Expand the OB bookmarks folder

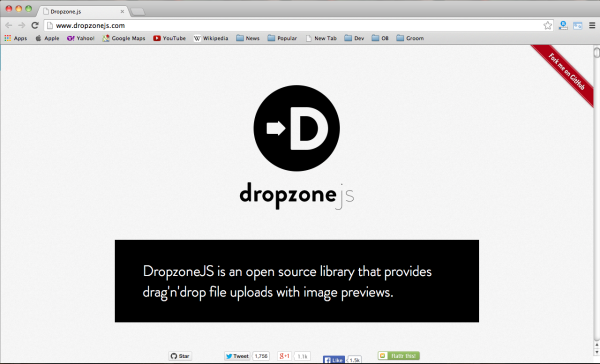tap(380, 38)
